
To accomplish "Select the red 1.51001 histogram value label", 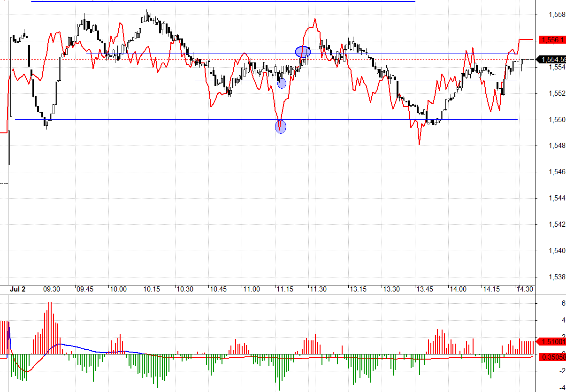I will click(x=552, y=342).
